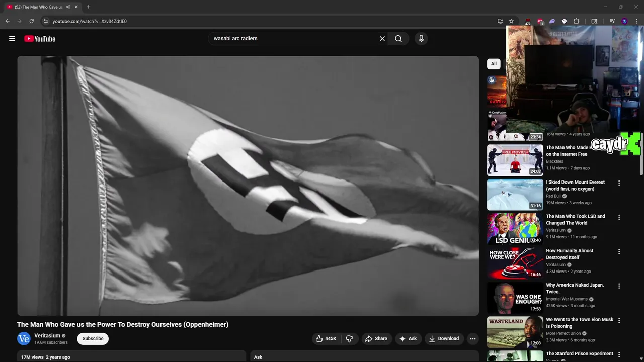Open options for Town Elon Musk video
The height and width of the screenshot is (362, 644).
[x=619, y=320]
